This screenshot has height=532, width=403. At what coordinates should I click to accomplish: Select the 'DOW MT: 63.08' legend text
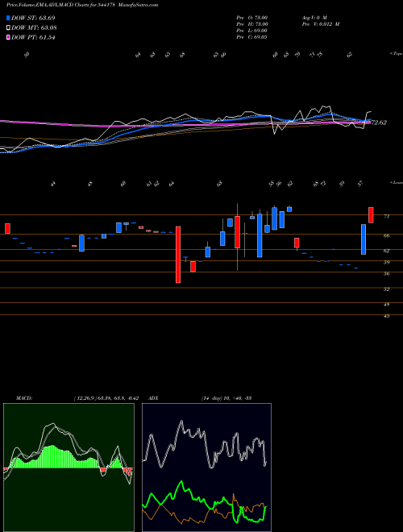click(x=34, y=28)
